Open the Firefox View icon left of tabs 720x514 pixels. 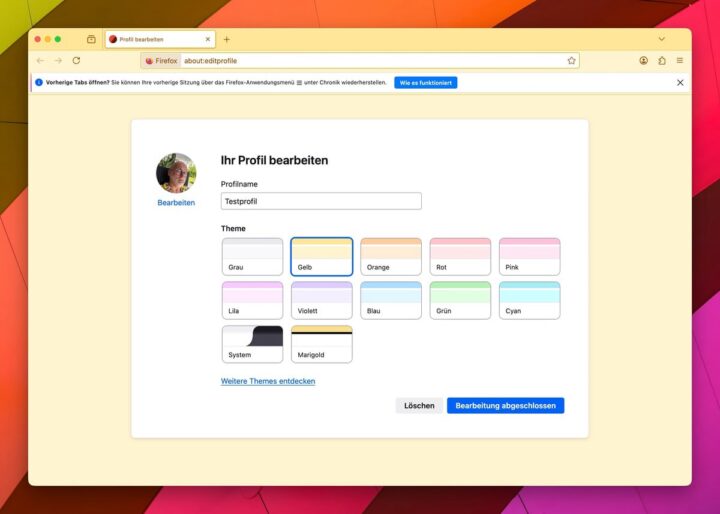(x=91, y=39)
